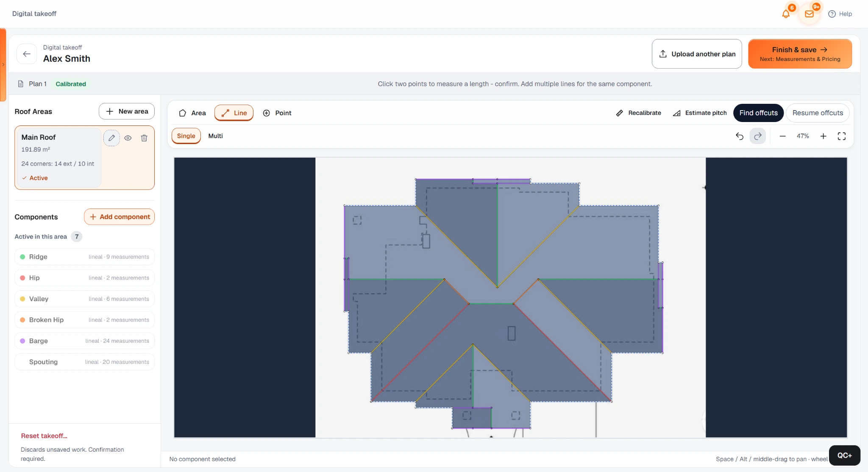Zoom out with minus icon

[782, 136]
